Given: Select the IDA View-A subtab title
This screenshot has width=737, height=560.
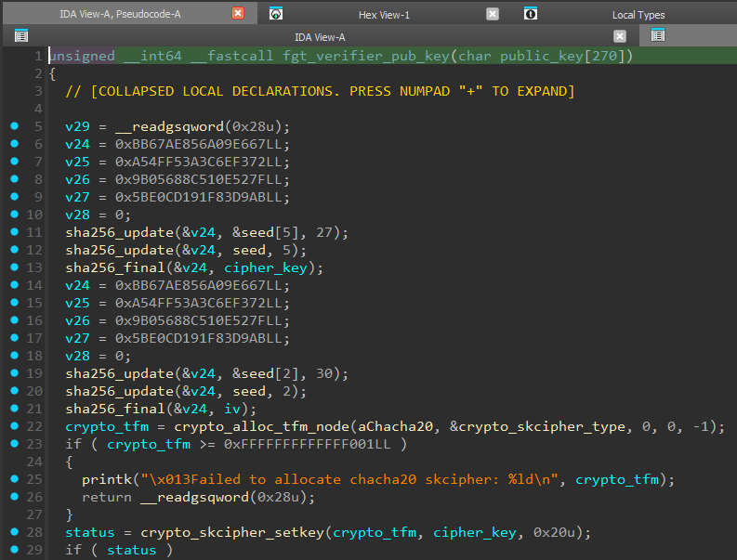Looking at the screenshot, I should point(320,36).
